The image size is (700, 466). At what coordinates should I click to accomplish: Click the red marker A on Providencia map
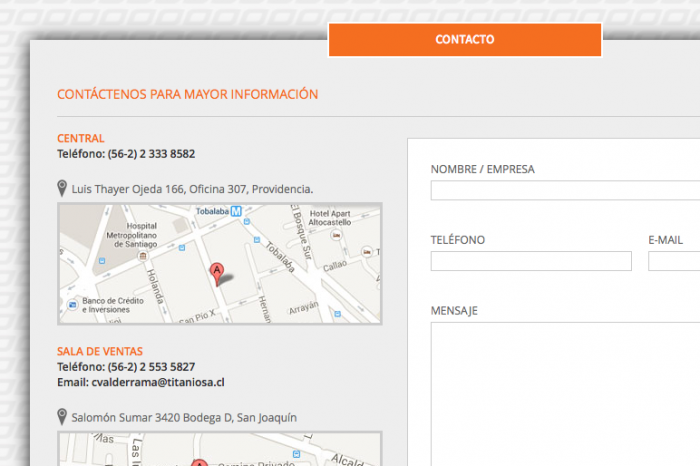(216, 271)
